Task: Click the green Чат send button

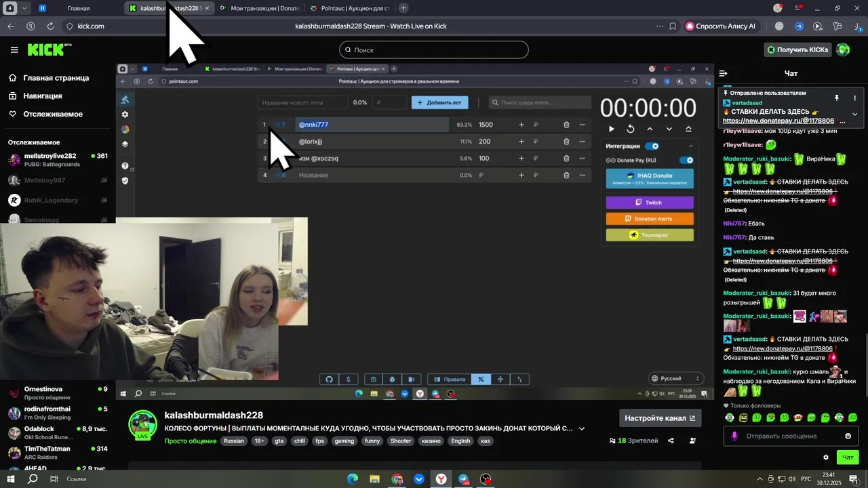Action: pyautogui.click(x=848, y=457)
